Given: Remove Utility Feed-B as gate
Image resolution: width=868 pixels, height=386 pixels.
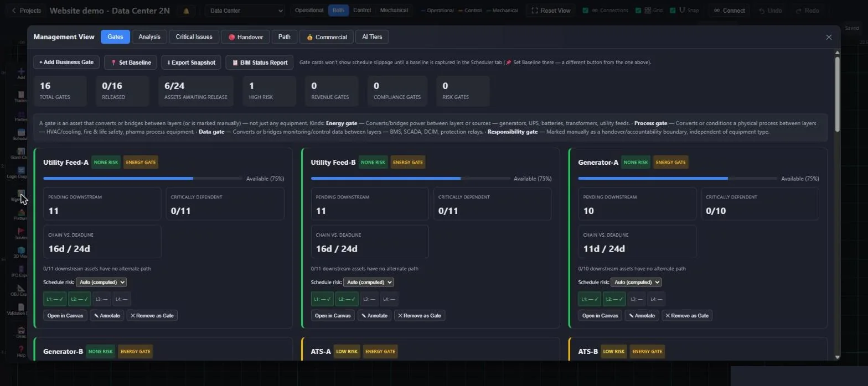Looking at the screenshot, I should [420, 316].
